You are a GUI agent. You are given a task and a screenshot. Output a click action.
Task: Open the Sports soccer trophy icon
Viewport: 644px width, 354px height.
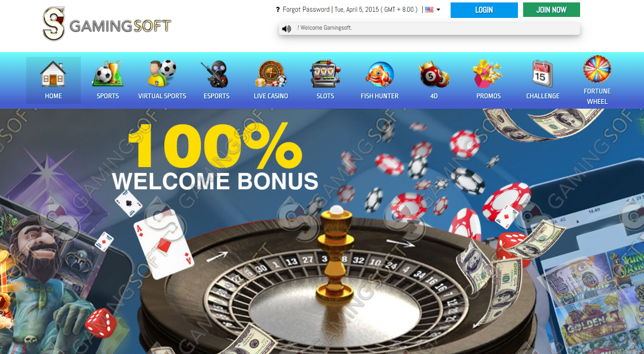point(108,73)
